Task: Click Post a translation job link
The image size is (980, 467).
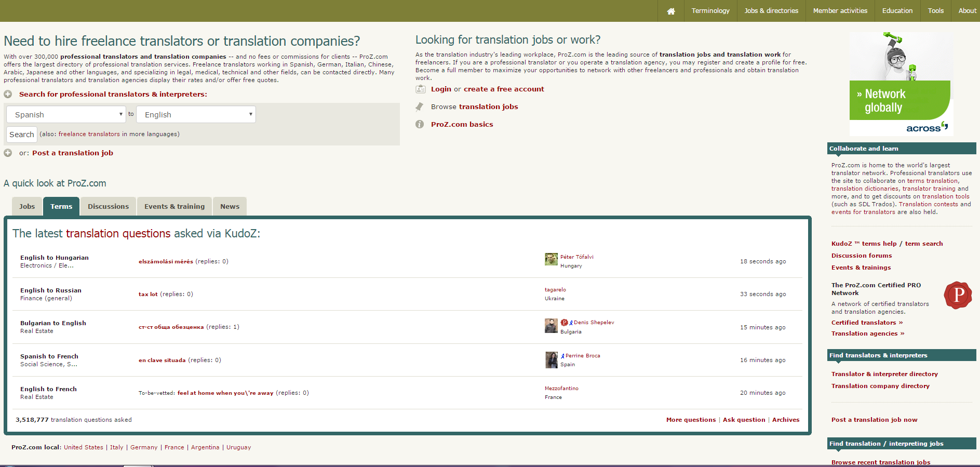Action: pyautogui.click(x=73, y=153)
